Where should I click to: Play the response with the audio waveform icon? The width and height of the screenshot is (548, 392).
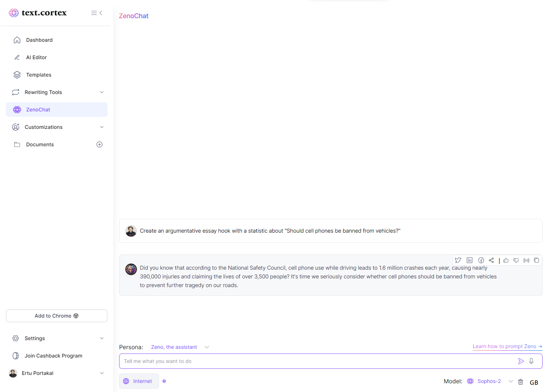[x=526, y=260]
